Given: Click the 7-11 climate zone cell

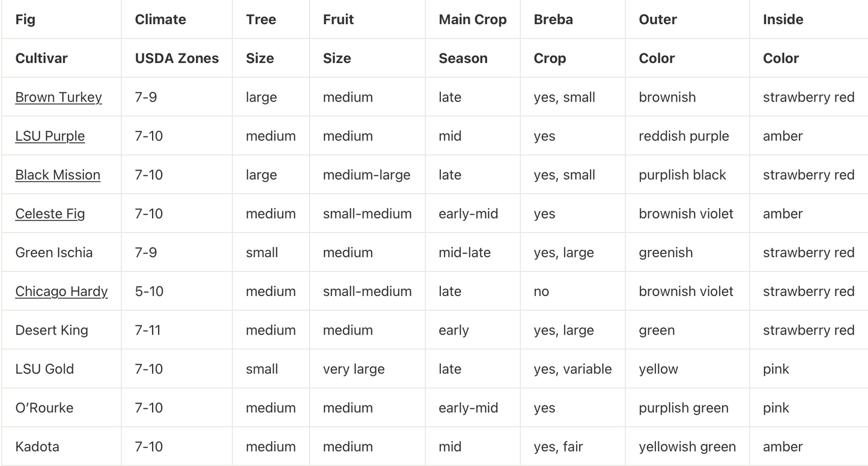Looking at the screenshot, I should pyautogui.click(x=148, y=330).
